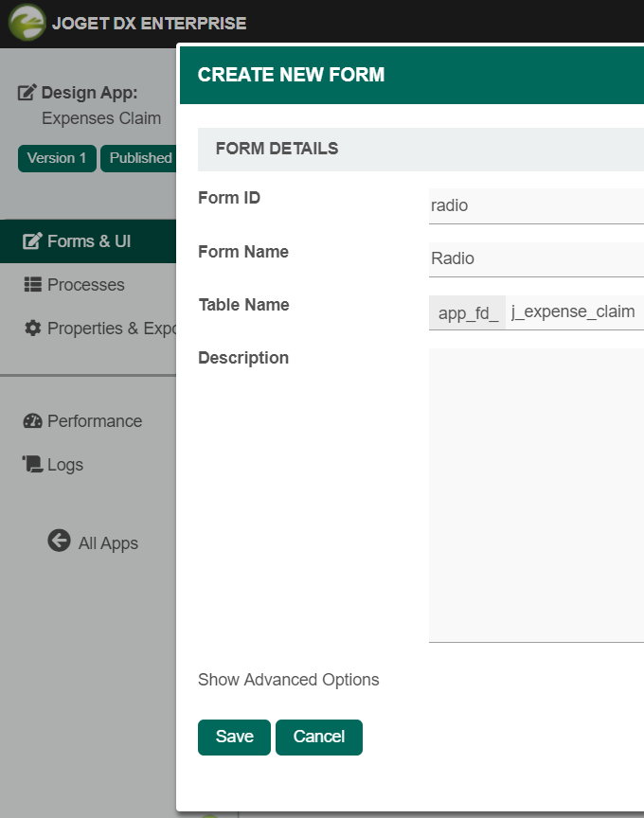Open the Processes menu item

(x=88, y=285)
